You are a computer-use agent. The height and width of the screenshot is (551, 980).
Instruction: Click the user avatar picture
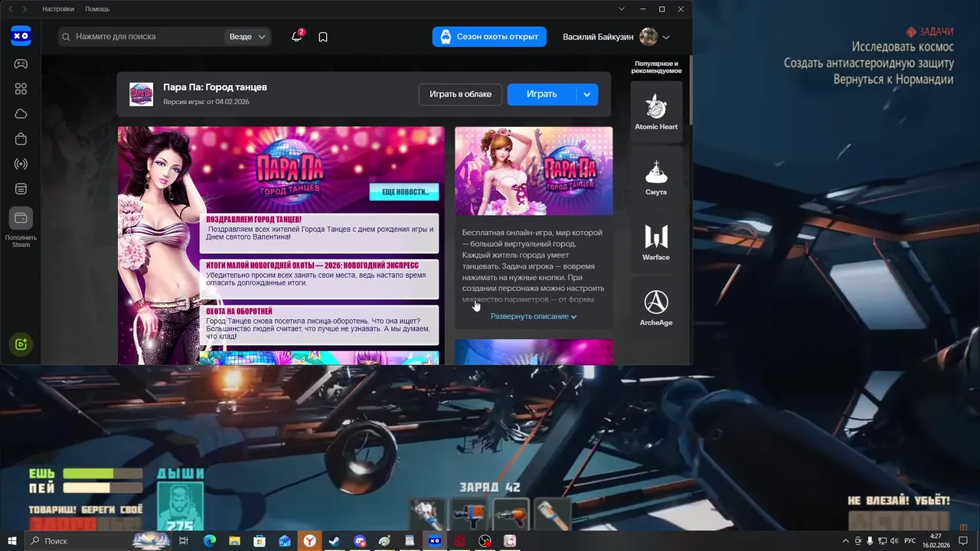648,37
